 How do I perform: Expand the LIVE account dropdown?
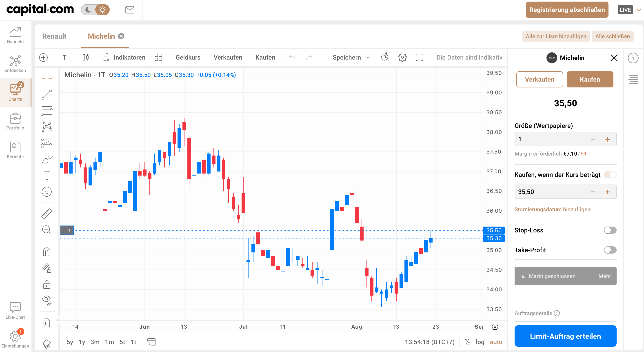point(639,10)
